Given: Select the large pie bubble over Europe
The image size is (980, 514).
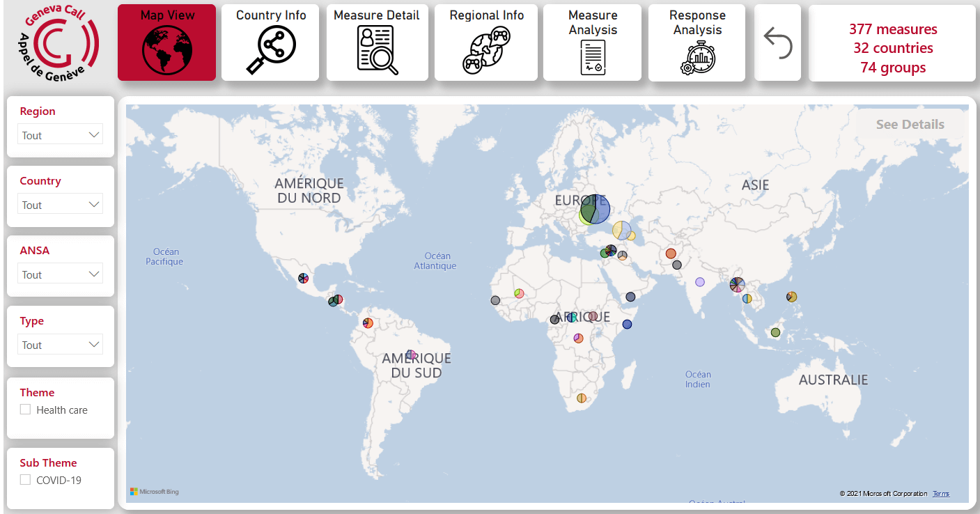Looking at the screenshot, I should pos(595,209).
